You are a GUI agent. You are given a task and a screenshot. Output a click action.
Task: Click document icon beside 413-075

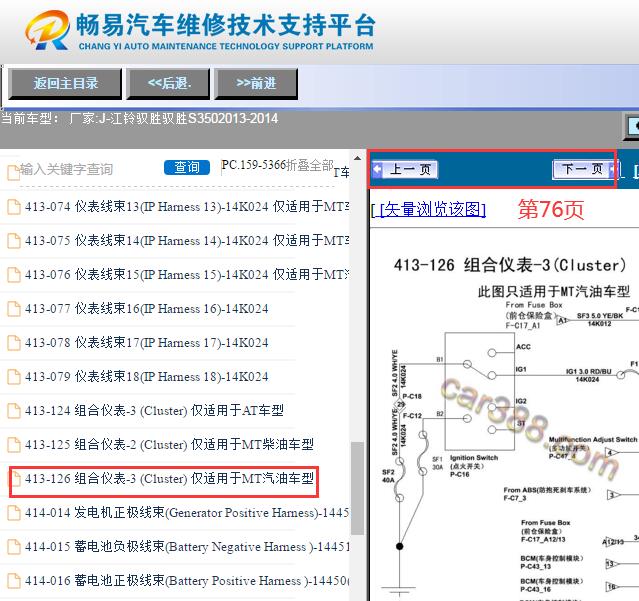tap(14, 241)
